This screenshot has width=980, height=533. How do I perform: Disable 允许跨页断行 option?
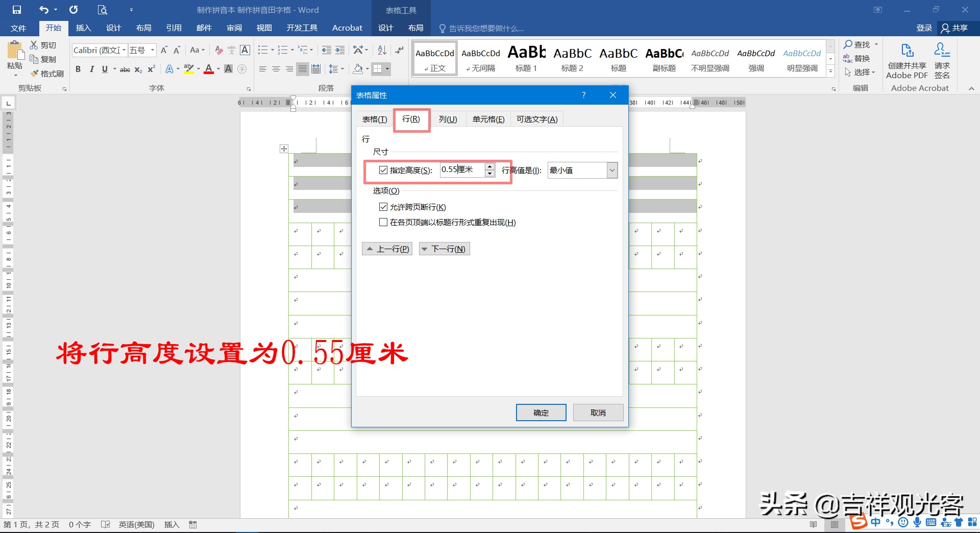pos(383,207)
